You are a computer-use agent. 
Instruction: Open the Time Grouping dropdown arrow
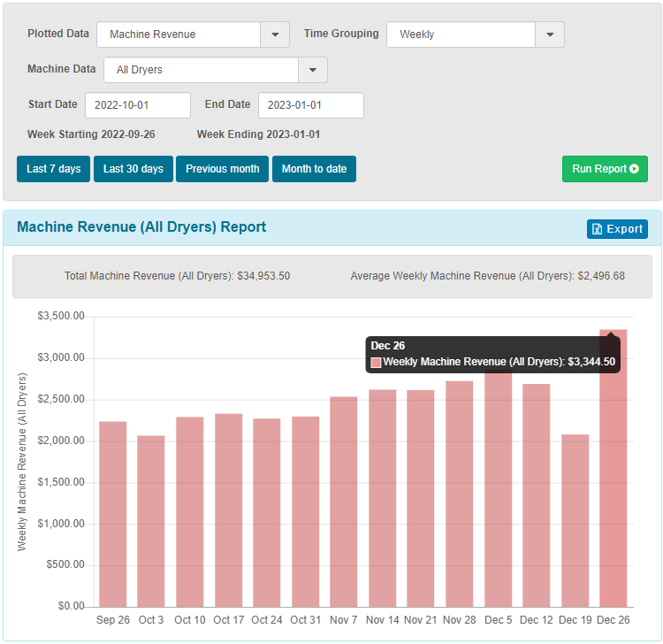click(550, 34)
